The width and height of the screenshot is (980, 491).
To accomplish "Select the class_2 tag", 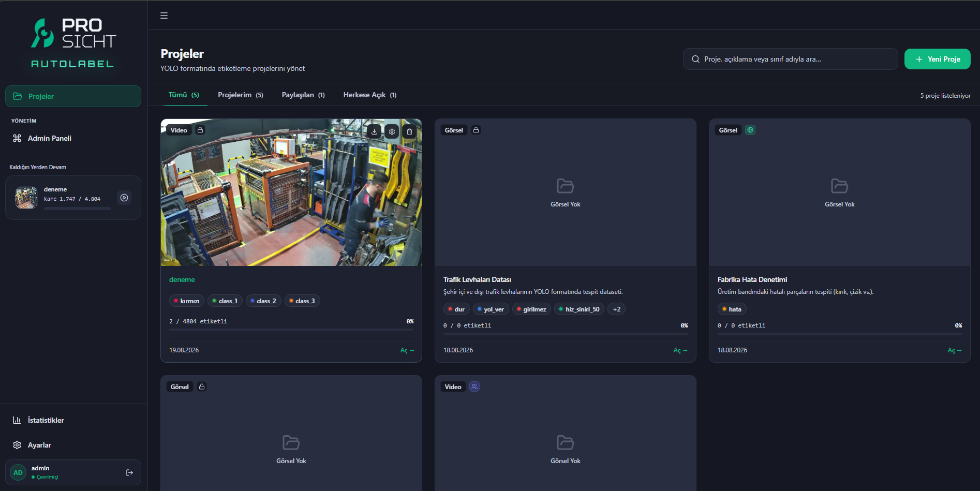I will (x=263, y=301).
